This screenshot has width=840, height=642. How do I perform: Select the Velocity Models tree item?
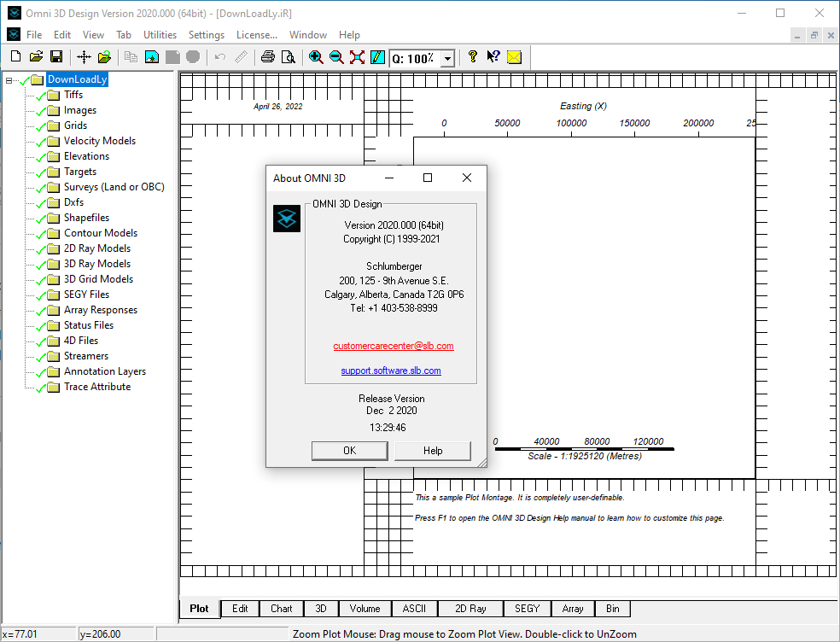100,141
